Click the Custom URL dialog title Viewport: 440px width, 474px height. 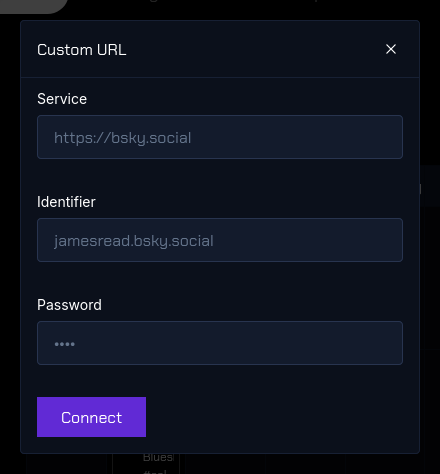[82, 50]
